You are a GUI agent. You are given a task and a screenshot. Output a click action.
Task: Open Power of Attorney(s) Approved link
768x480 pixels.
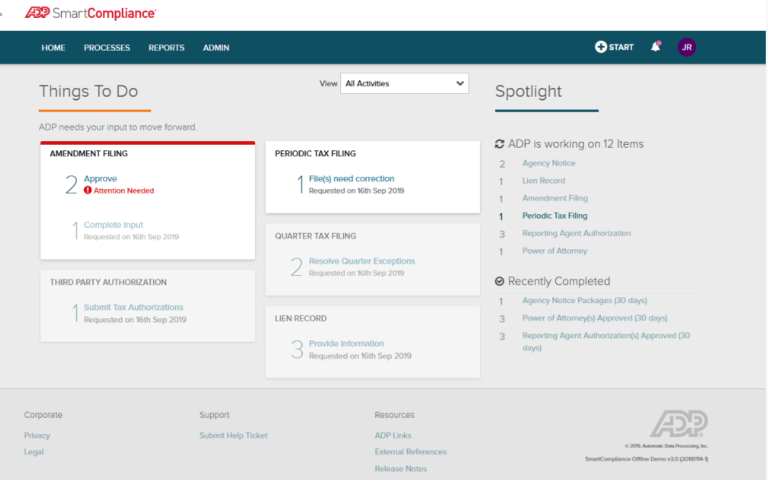595,318
